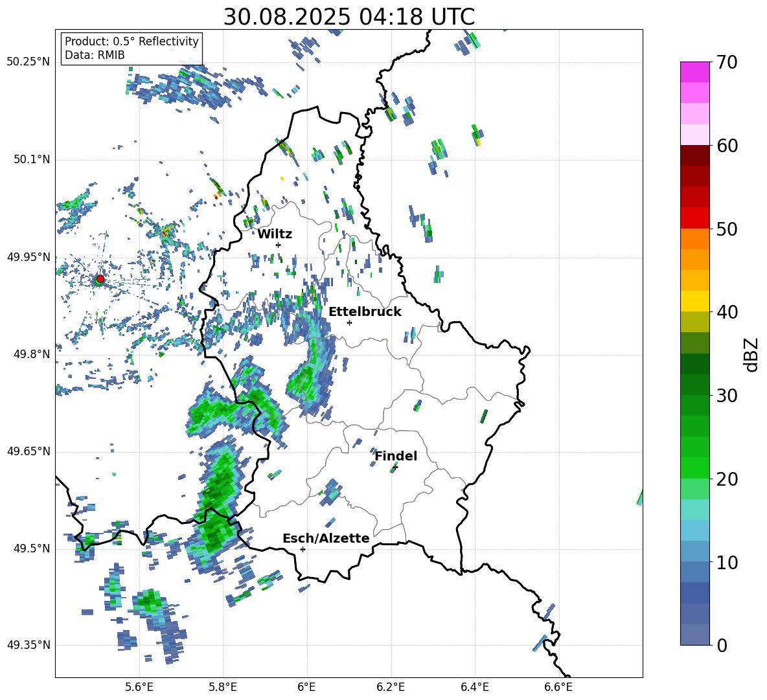Click the Findel location label

point(396,456)
